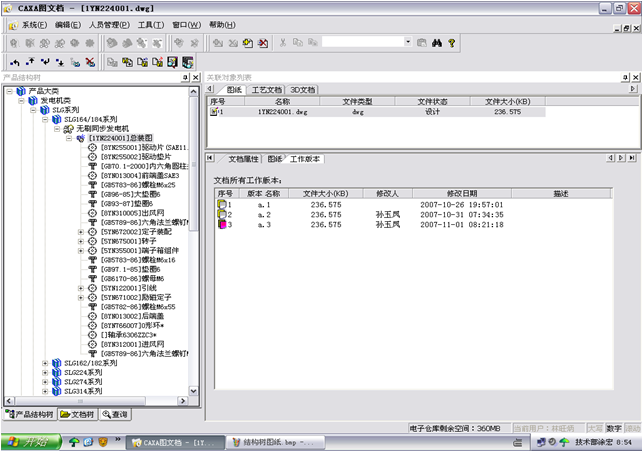
Task: Expand the SLG162/182系列 tree node
Action: (x=45, y=363)
